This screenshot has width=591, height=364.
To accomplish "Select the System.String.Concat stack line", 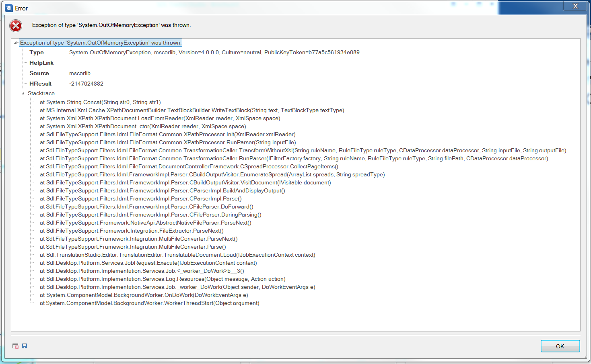I will coord(100,102).
